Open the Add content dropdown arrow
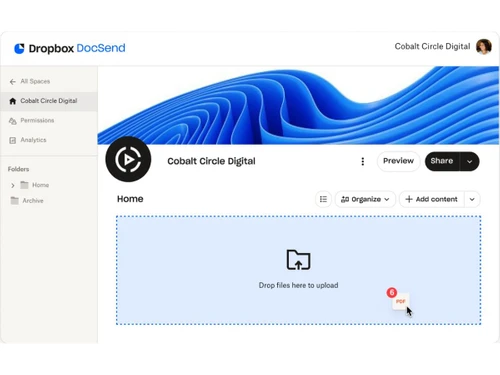 click(472, 199)
